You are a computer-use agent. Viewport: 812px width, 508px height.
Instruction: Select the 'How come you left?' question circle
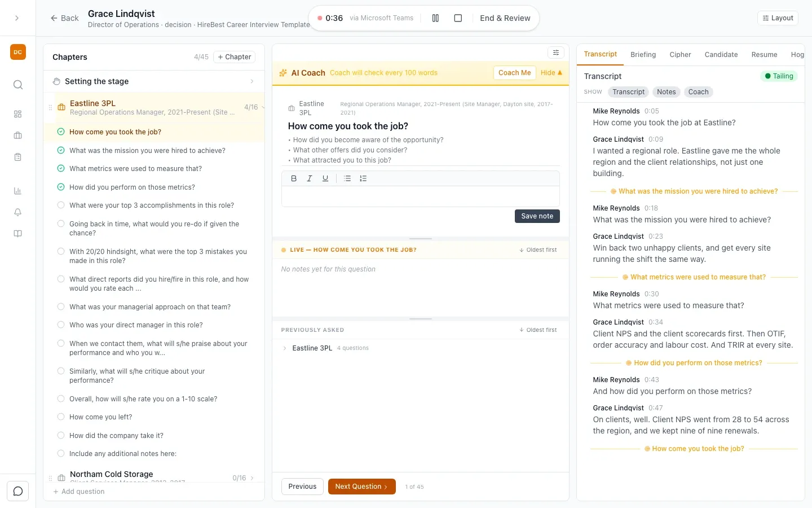tap(61, 417)
